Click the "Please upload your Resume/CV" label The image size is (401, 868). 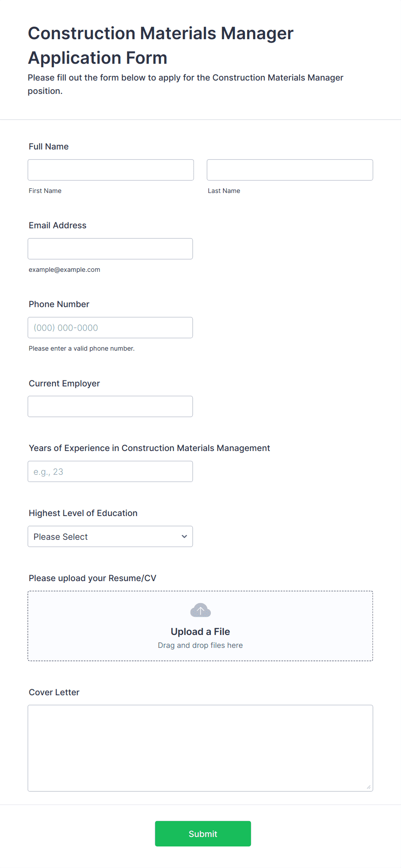93,578
